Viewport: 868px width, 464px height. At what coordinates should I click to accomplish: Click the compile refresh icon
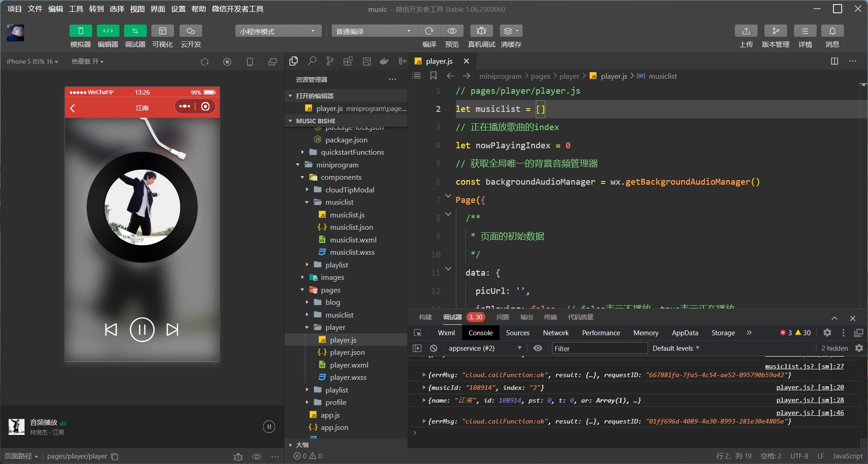tap(429, 31)
